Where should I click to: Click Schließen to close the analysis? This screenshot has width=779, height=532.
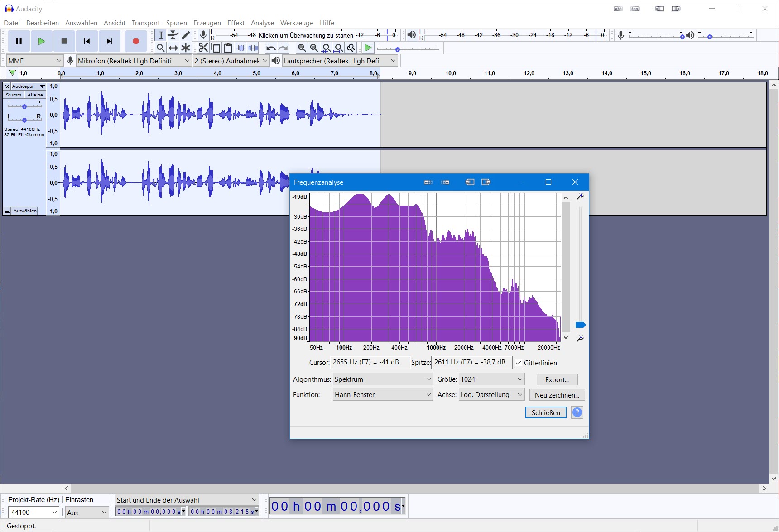546,412
